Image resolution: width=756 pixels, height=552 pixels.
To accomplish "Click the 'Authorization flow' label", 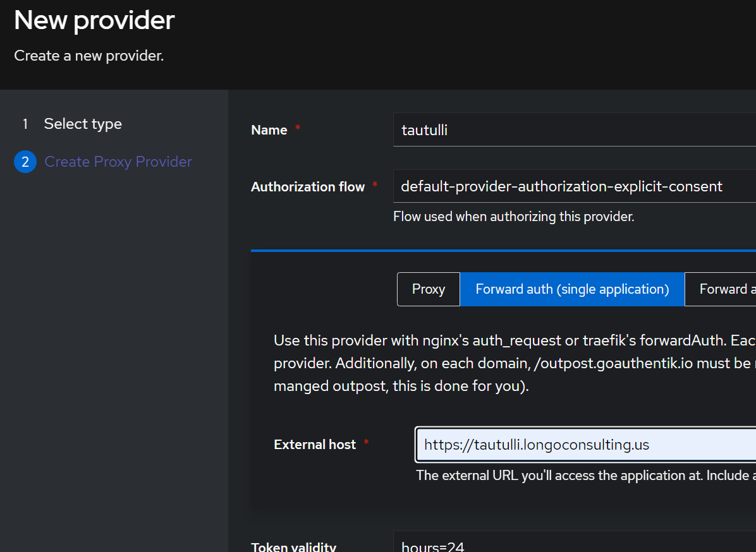I will (308, 187).
